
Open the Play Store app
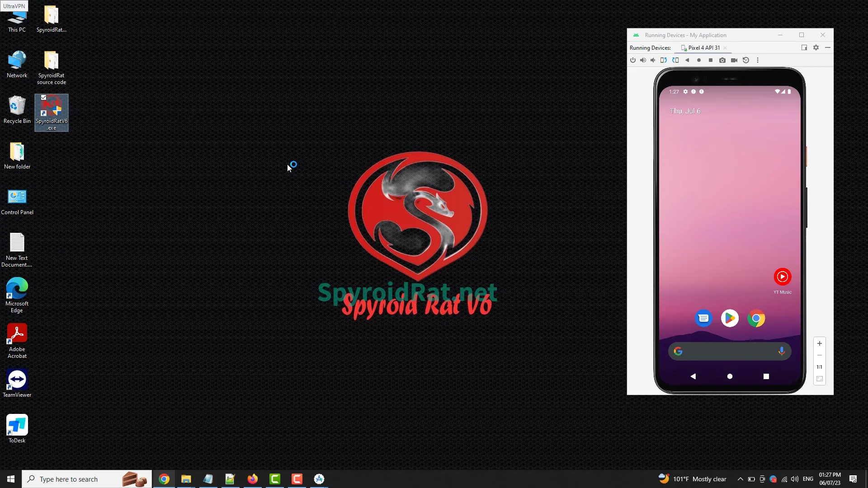click(x=729, y=318)
